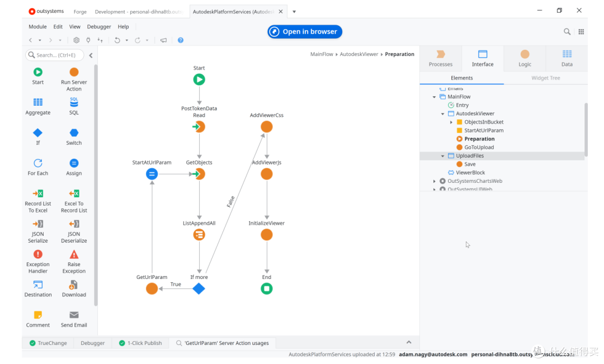Pick the Assign tool in toolbox
The height and width of the screenshot is (364, 604).
coord(74,167)
